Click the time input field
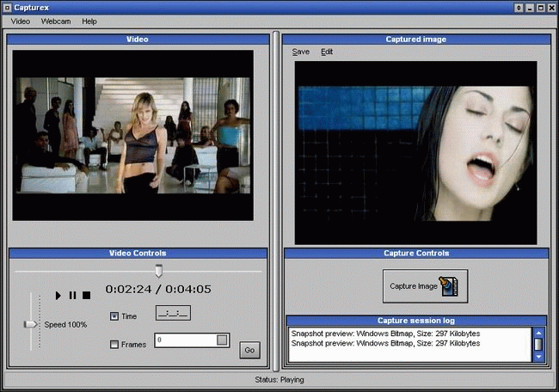 tap(173, 314)
